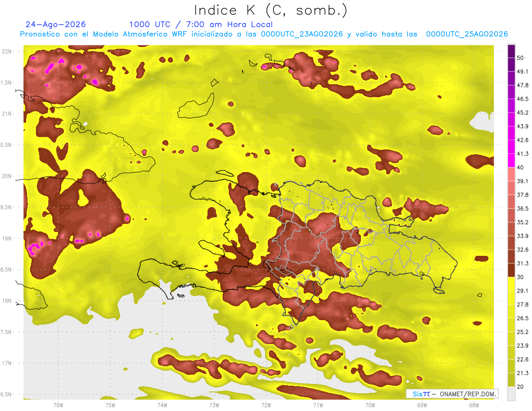This screenshot has width=532, height=411.
Task: Click the "47.8" legend value
Action: (523, 85)
